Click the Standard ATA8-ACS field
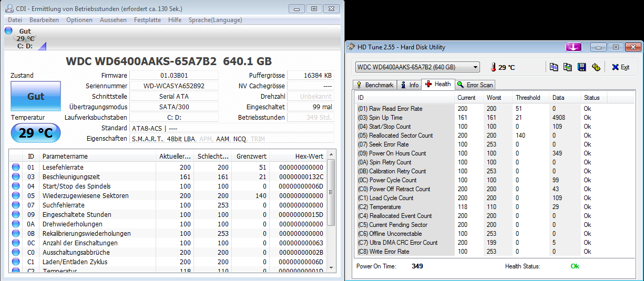Screen dimensions: 644x281 (231, 128)
